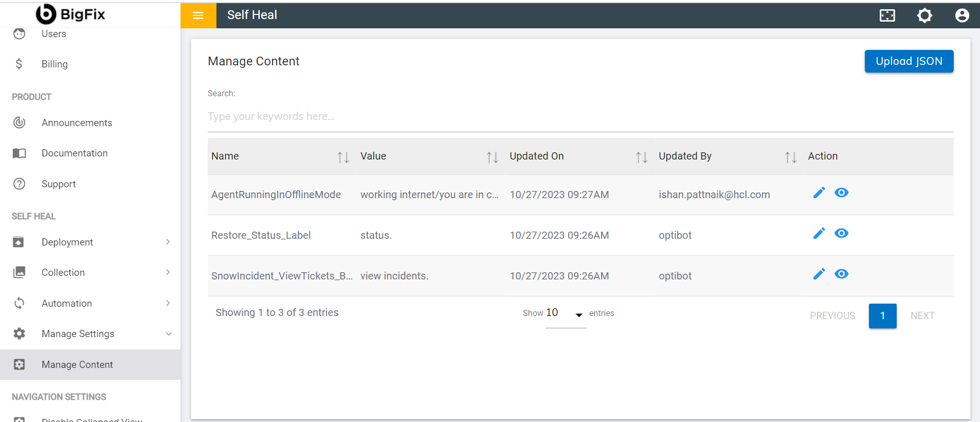Click the fullscreen icon in header
The height and width of the screenshot is (422, 980).
point(887,15)
